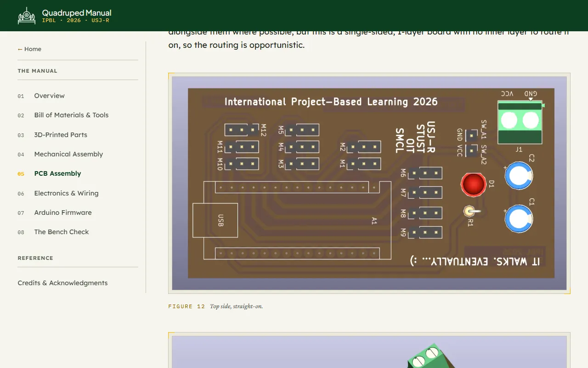
Task: Open the Arduino Firmware chapter
Action: point(63,213)
